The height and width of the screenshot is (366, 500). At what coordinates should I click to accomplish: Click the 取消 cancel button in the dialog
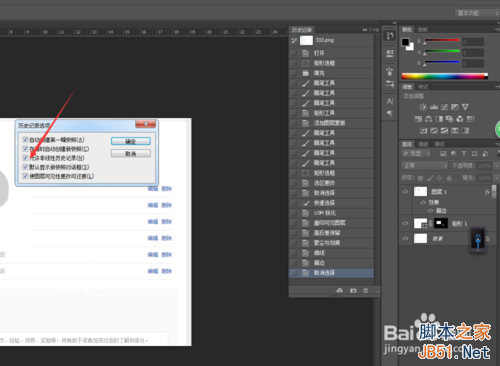(x=131, y=153)
